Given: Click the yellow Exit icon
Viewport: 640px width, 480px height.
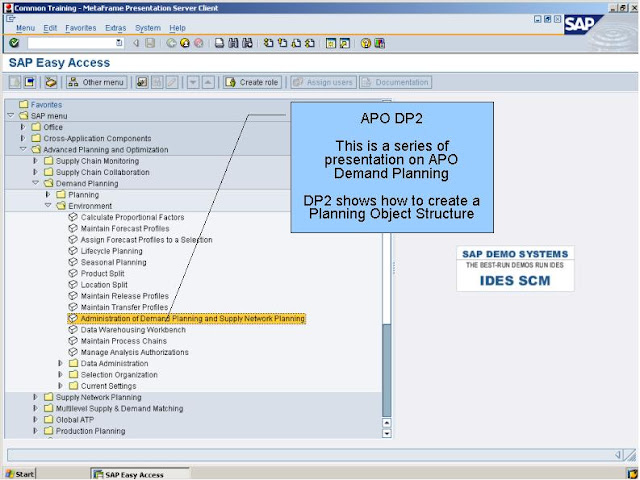Looking at the screenshot, I should 185,43.
